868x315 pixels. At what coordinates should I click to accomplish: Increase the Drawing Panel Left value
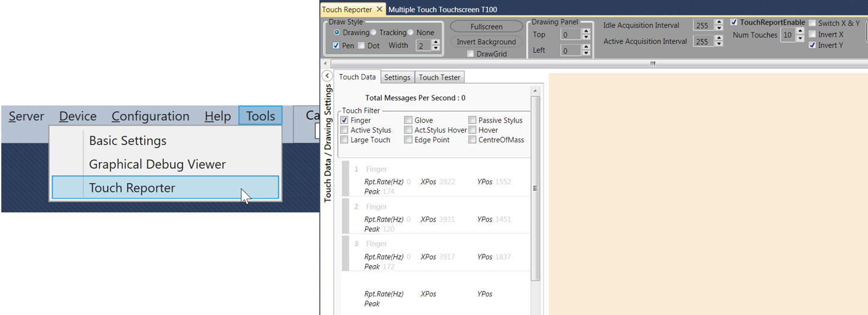586,47
